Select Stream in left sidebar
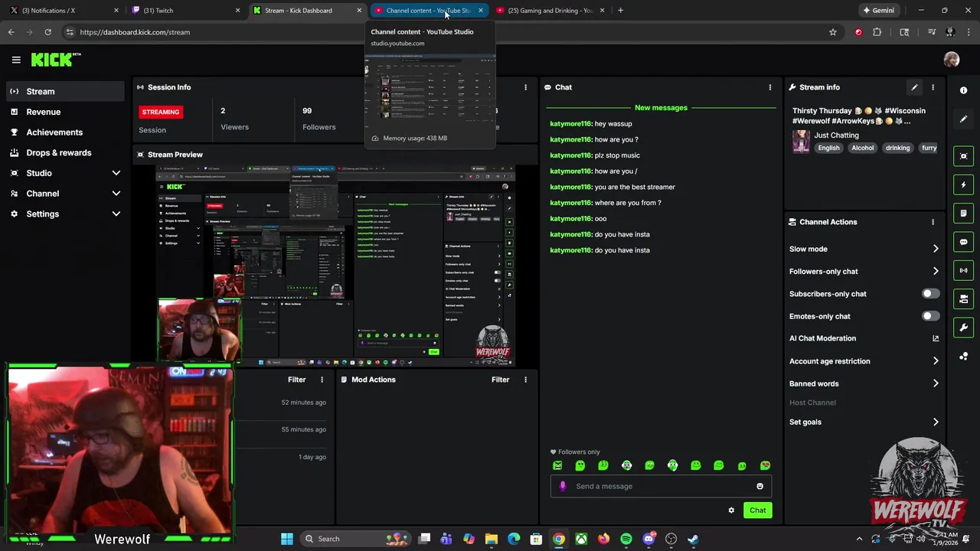 (x=65, y=91)
